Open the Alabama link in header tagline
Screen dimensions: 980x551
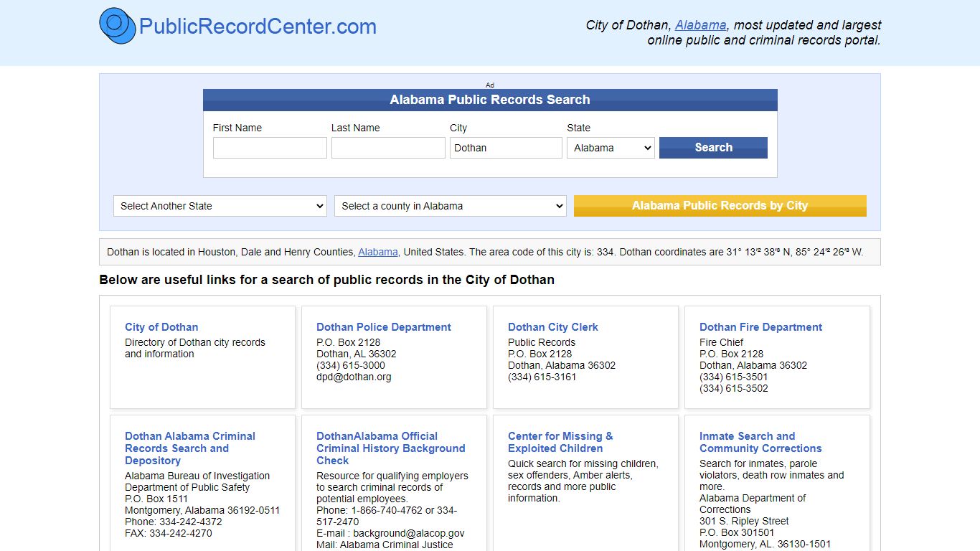pyautogui.click(x=700, y=25)
